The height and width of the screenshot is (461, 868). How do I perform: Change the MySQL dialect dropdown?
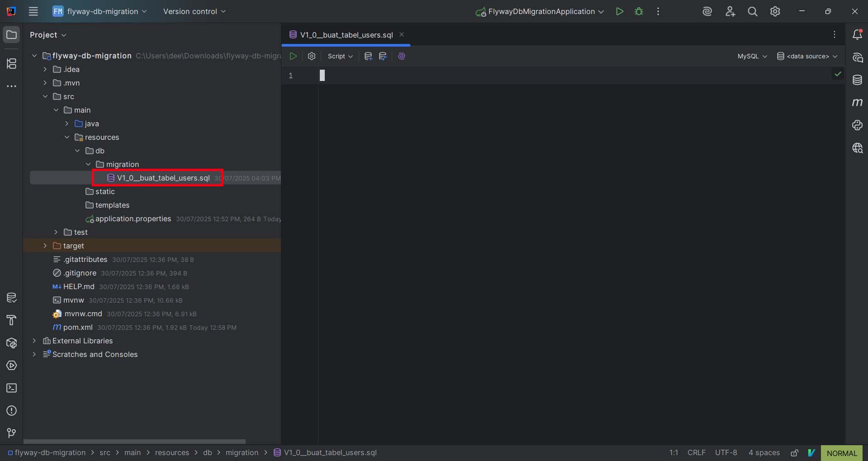[x=752, y=56]
